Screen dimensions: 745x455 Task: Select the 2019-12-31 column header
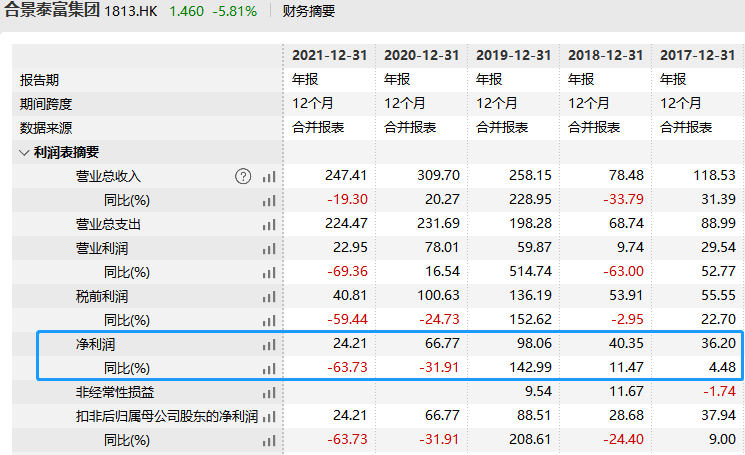[514, 56]
